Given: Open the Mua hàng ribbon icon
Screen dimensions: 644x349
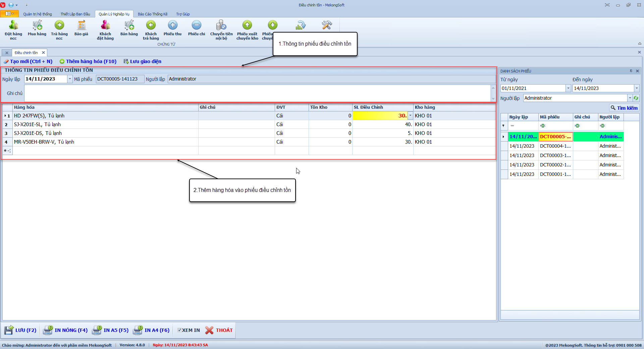Looking at the screenshot, I should (37, 26).
